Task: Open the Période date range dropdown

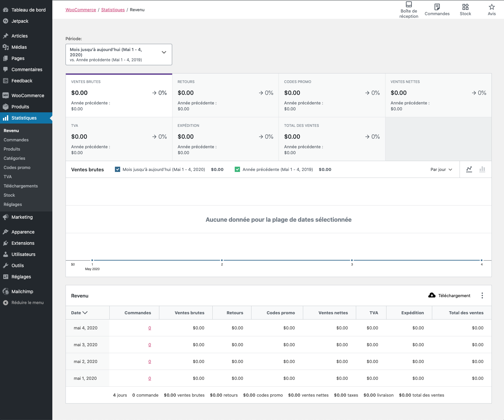Action: [119, 55]
